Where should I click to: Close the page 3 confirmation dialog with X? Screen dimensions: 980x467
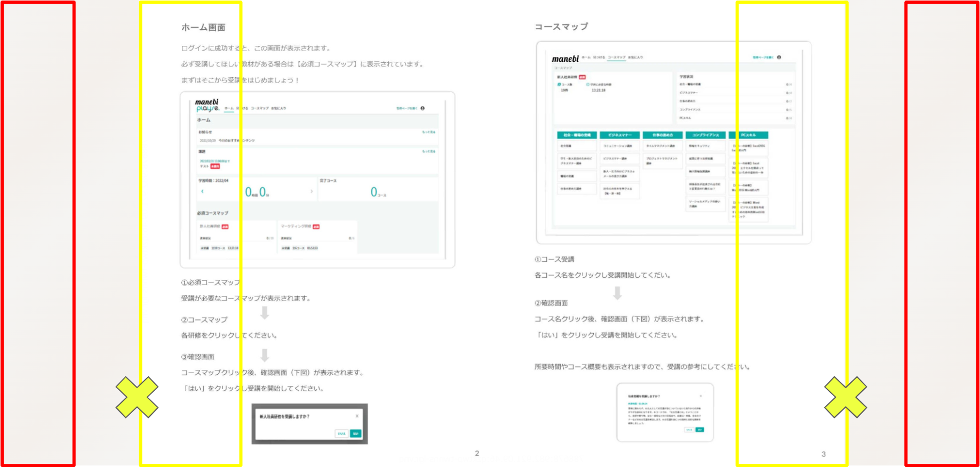click(700, 396)
